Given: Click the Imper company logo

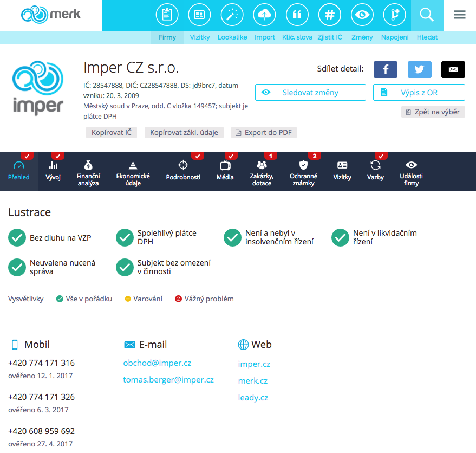Looking at the screenshot, I should click(x=38, y=88).
